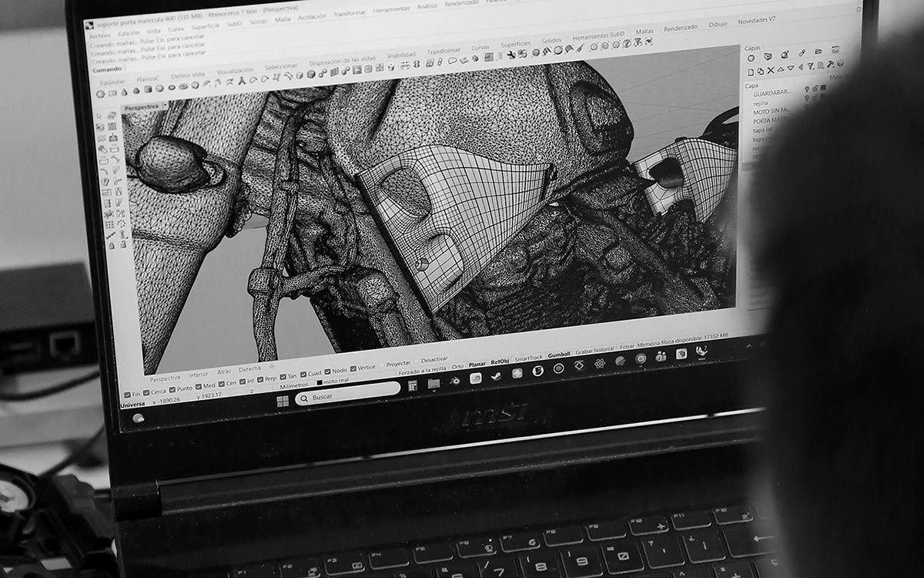Image resolution: width=924 pixels, height=578 pixels.
Task: Toggle RefObj in status bar
Action: [500, 363]
